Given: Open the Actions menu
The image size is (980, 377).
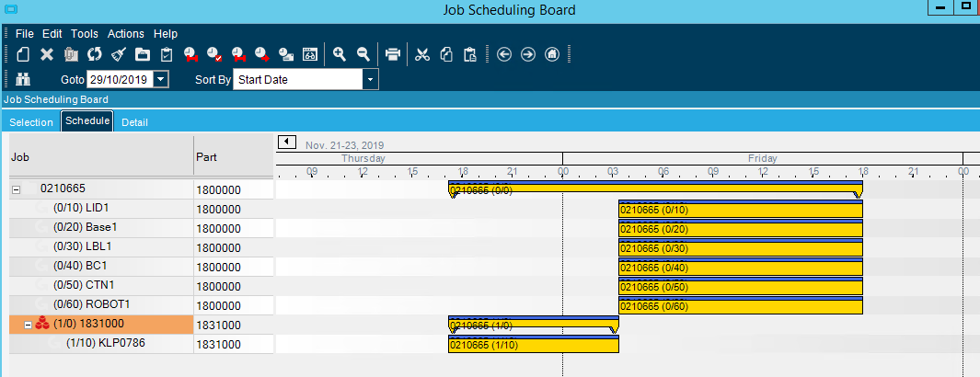Looking at the screenshot, I should [x=126, y=34].
